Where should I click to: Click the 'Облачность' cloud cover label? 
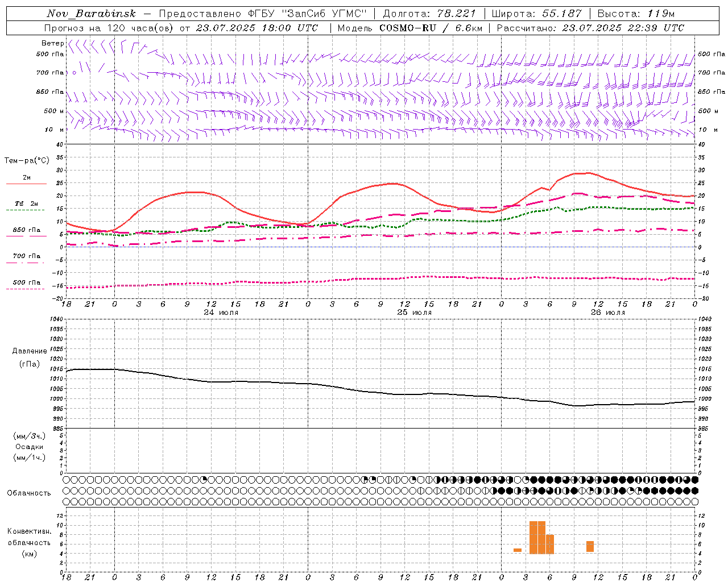(29, 493)
